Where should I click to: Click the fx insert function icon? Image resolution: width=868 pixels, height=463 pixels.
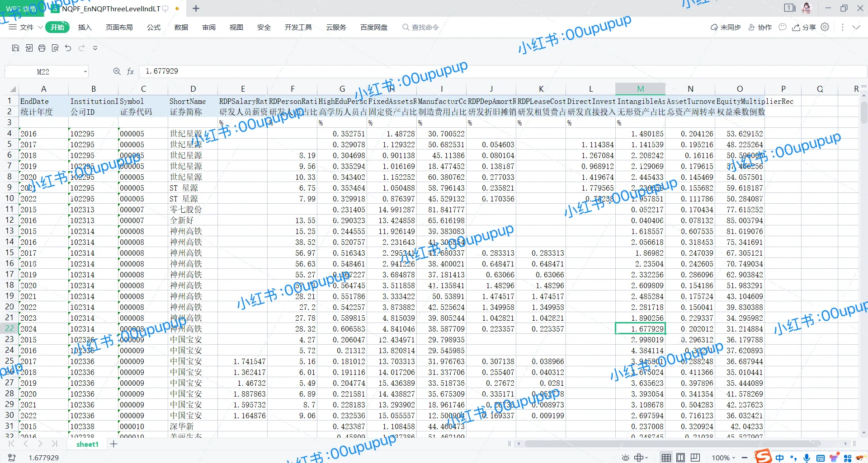pyautogui.click(x=130, y=71)
